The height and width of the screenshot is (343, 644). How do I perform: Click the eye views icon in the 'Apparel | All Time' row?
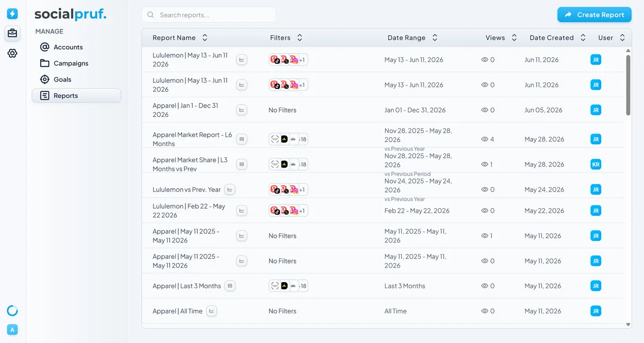[485, 311]
